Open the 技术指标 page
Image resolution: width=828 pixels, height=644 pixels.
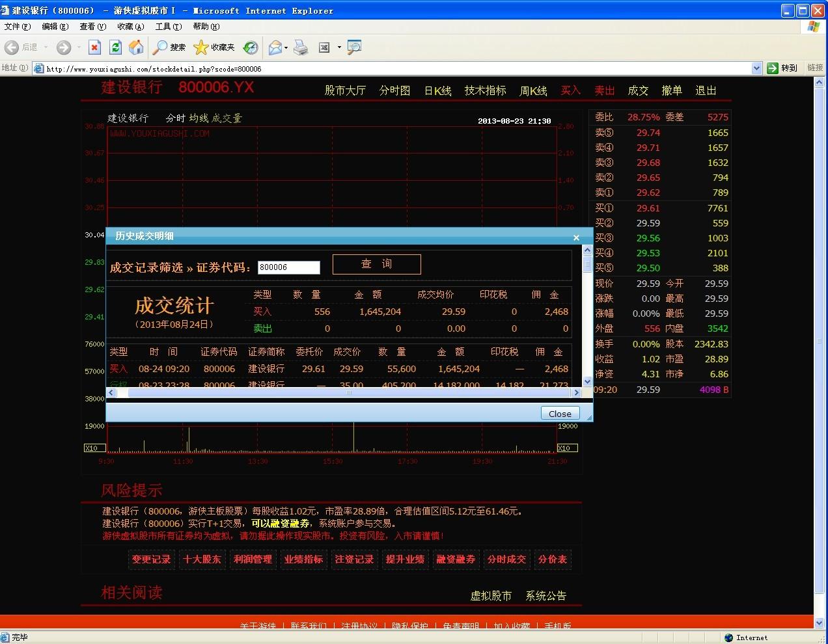(x=485, y=90)
